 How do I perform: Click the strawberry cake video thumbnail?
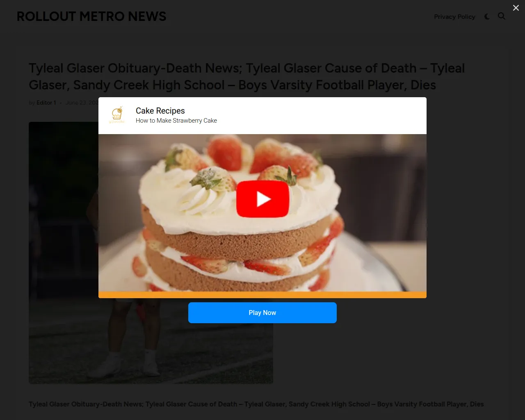point(262,213)
